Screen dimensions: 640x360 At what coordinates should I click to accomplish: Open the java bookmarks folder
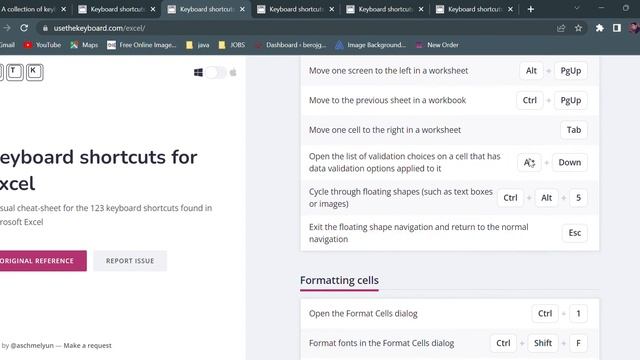198,45
